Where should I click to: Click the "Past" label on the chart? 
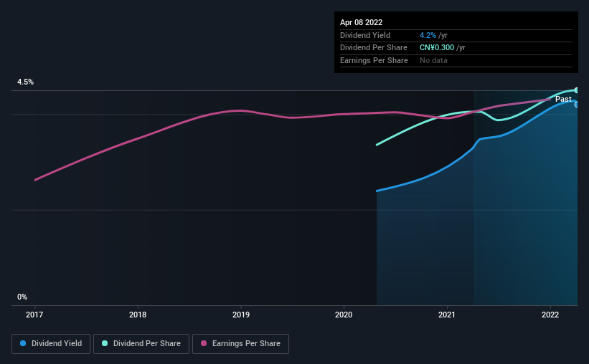pyautogui.click(x=563, y=100)
